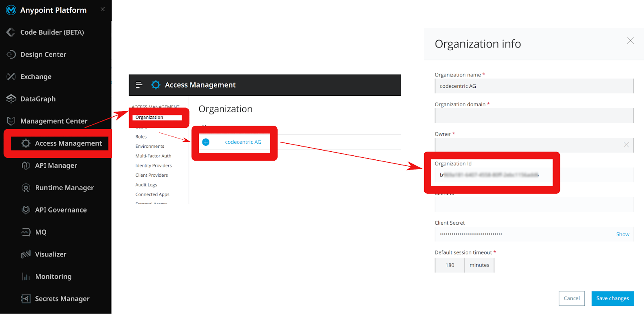The height and width of the screenshot is (316, 644).
Task: Click the Monitoring bar chart icon
Action: click(26, 277)
